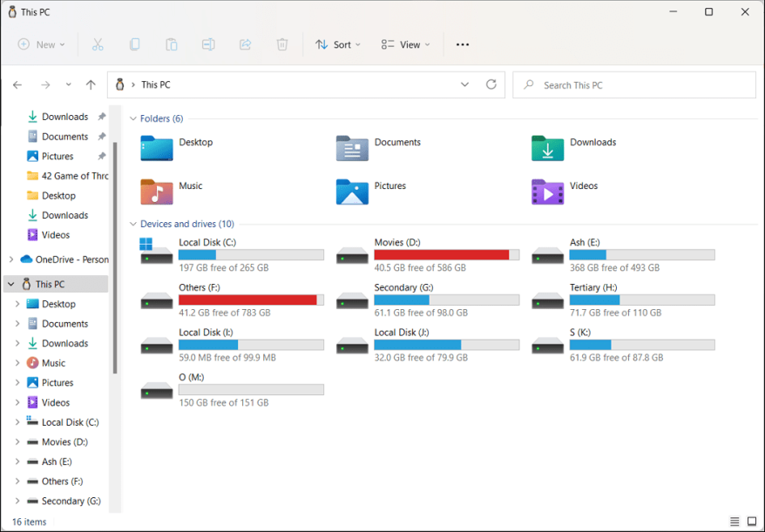Expand OneDrive in navigation pane
Viewport: 765px width, 532px height.
point(11,259)
